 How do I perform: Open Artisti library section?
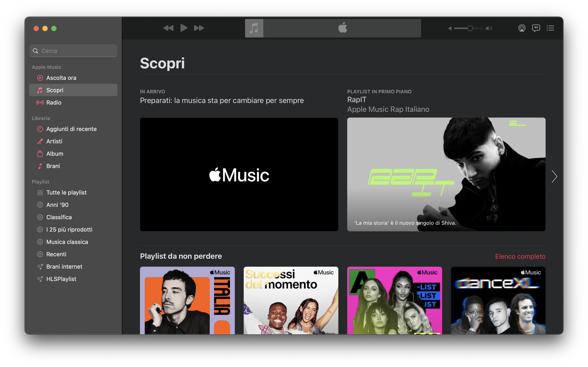(x=73, y=141)
